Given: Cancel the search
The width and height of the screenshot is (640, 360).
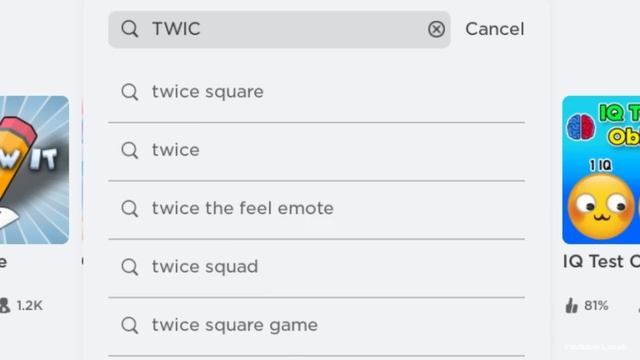Looking at the screenshot, I should point(495,29).
